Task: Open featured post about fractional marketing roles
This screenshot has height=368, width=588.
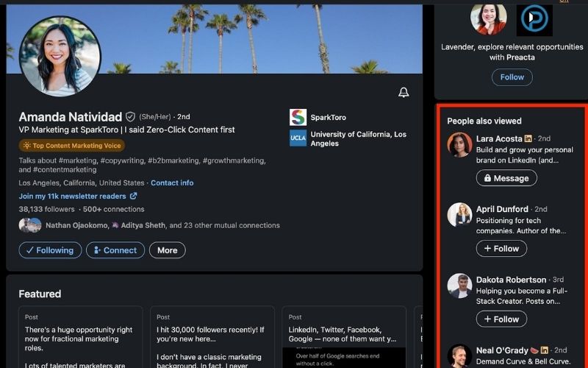Action: coord(81,337)
